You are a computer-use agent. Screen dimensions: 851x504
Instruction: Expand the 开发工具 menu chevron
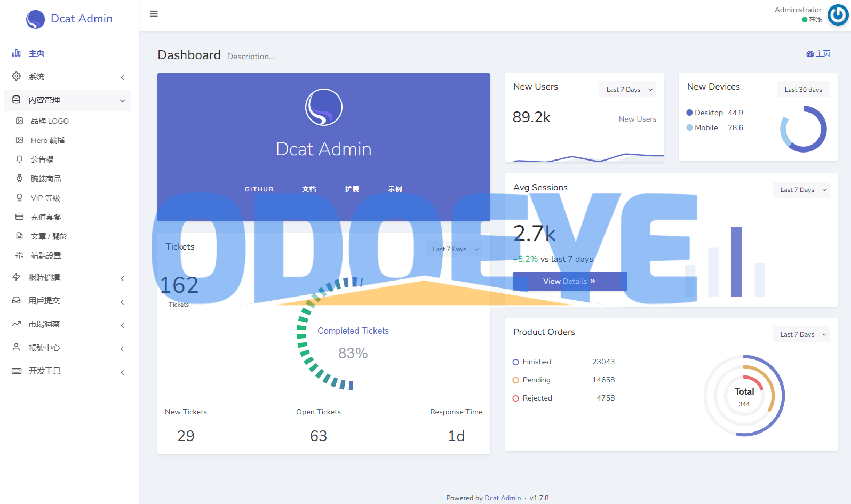(x=122, y=372)
